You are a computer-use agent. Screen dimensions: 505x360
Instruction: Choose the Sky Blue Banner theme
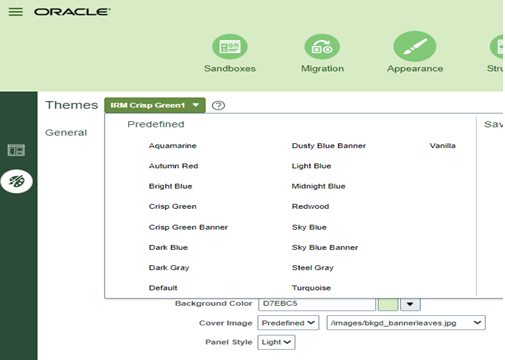point(325,248)
